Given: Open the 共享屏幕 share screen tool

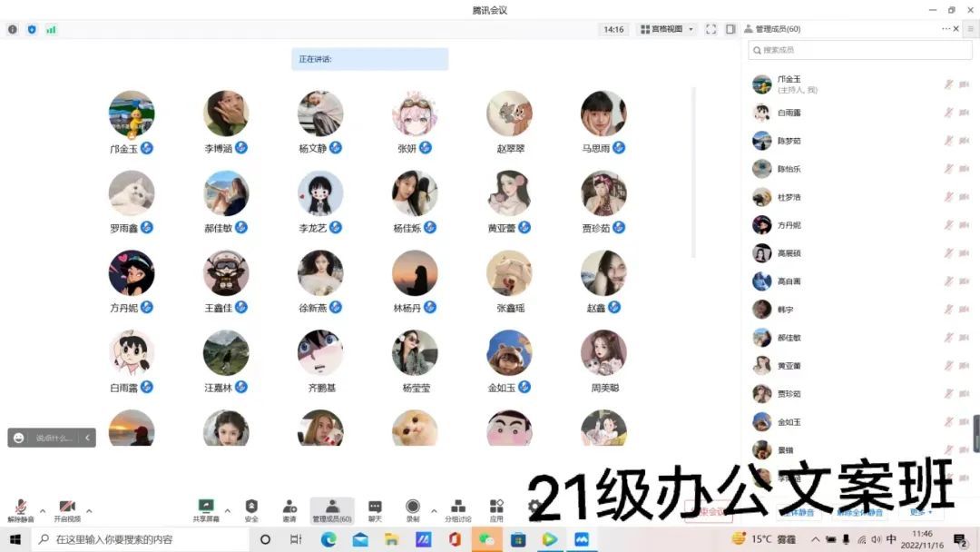Looking at the screenshot, I should point(206,510).
